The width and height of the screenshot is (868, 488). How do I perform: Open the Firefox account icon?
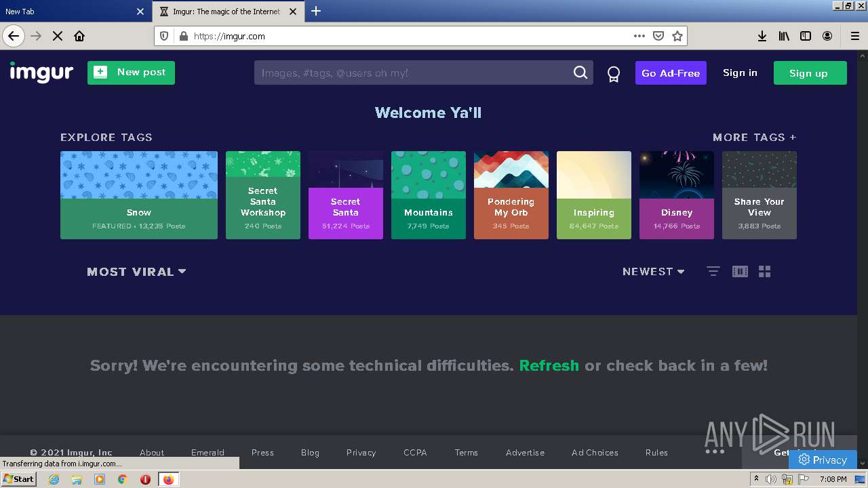[827, 36]
